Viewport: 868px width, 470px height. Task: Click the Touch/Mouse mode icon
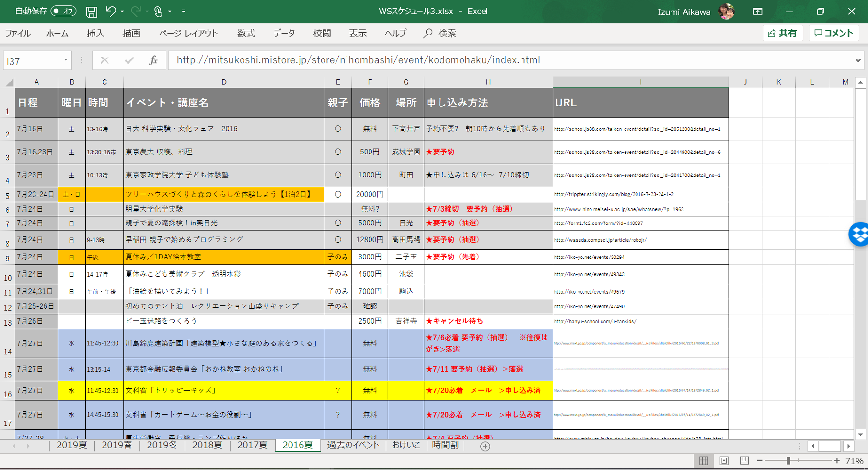pos(158,12)
